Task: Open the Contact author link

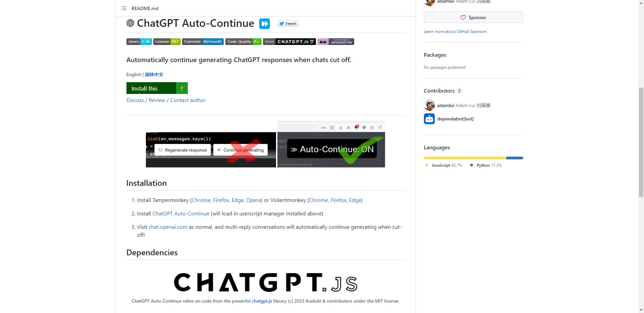Action: point(188,100)
